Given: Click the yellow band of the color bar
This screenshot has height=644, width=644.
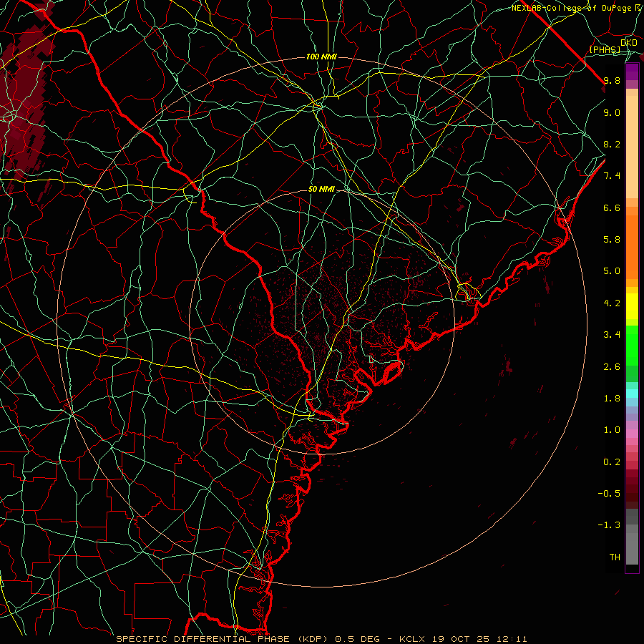Looking at the screenshot, I should point(632,306).
